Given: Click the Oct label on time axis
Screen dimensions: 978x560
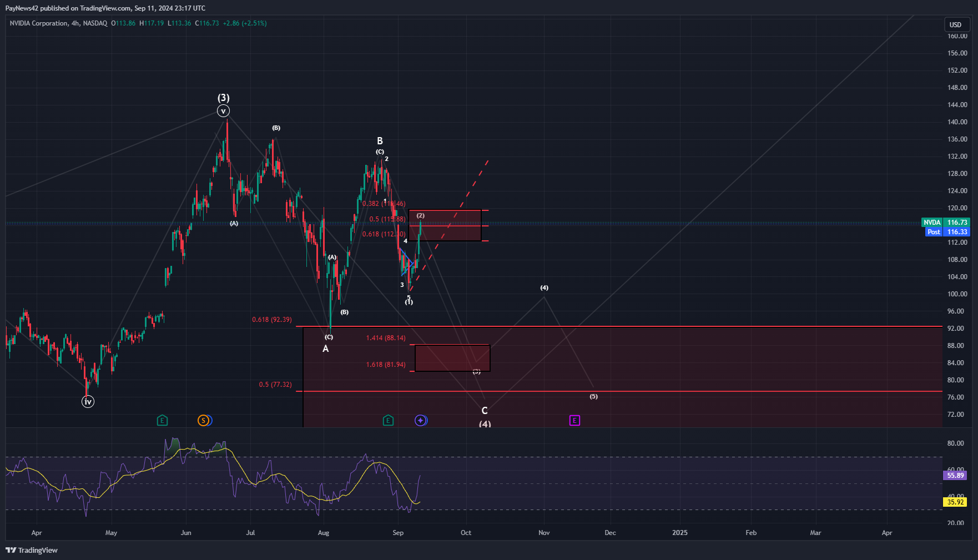Looking at the screenshot, I should [466, 532].
